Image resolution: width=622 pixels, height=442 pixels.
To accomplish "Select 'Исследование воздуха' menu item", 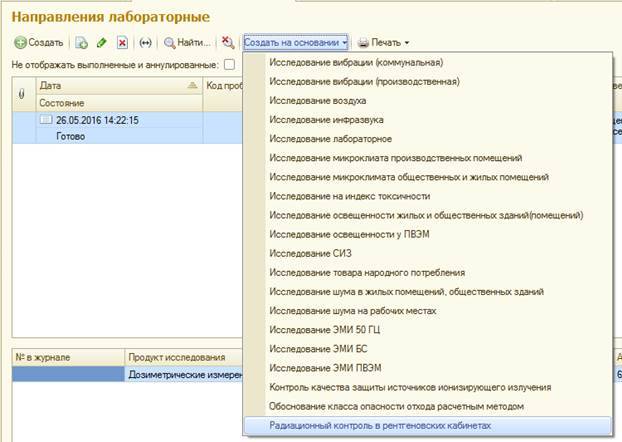I will tap(317, 101).
